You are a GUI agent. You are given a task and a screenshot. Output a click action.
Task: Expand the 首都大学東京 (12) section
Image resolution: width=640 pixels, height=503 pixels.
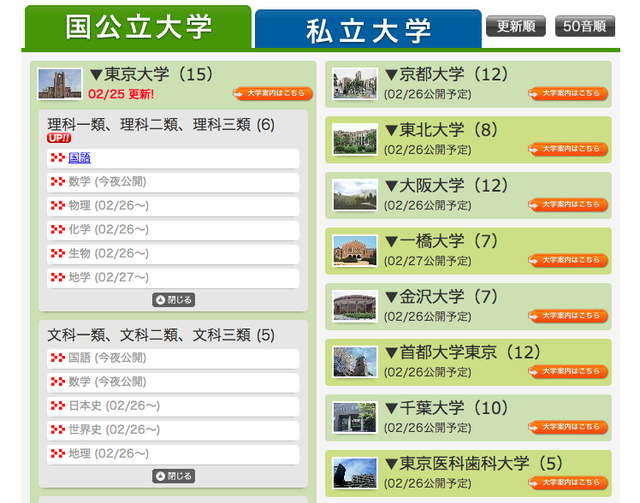tap(462, 352)
